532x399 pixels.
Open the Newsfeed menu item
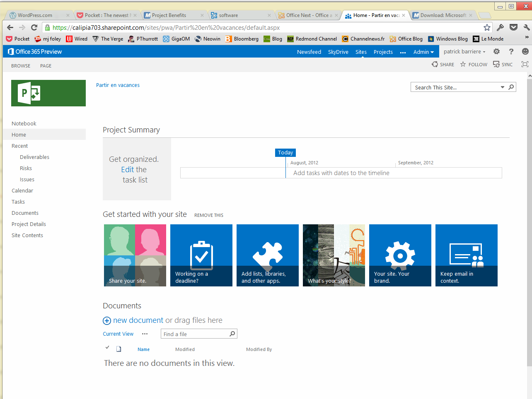(309, 52)
